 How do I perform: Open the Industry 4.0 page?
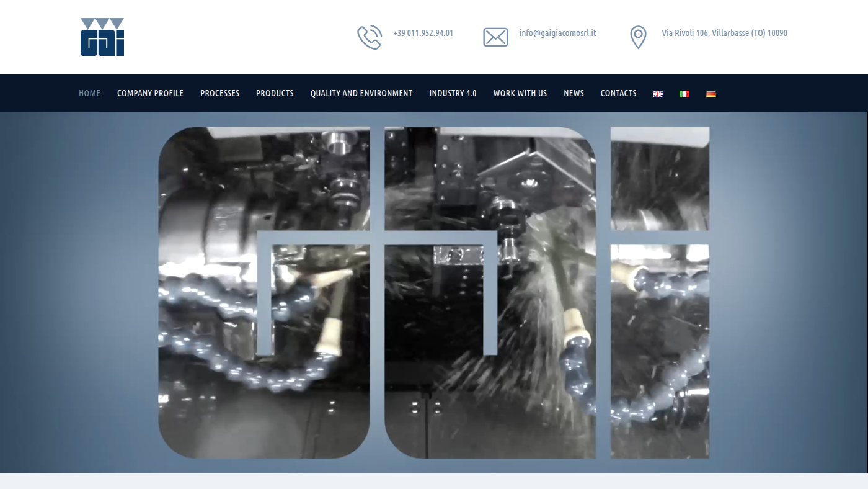[453, 93]
